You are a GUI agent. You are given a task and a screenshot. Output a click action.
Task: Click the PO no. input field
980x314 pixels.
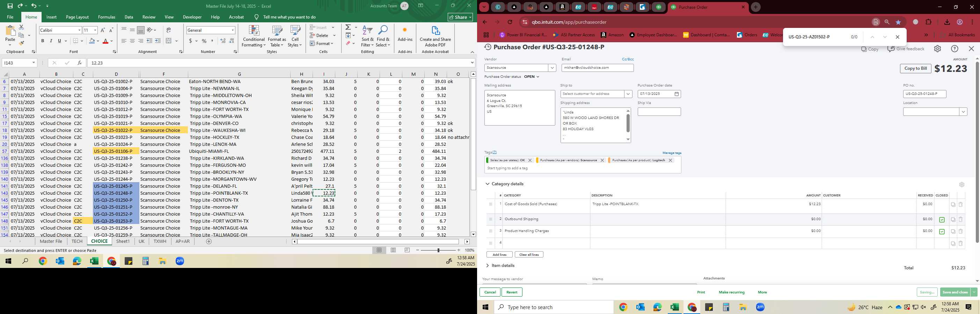[924, 94]
